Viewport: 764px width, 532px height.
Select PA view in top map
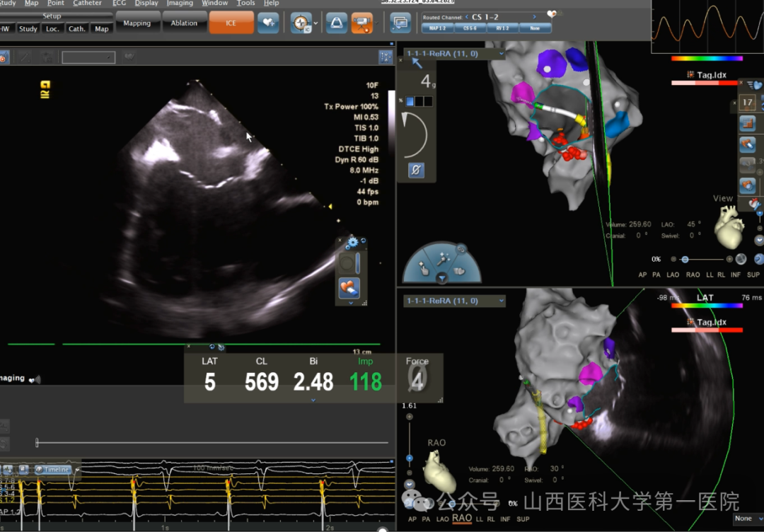(656, 274)
